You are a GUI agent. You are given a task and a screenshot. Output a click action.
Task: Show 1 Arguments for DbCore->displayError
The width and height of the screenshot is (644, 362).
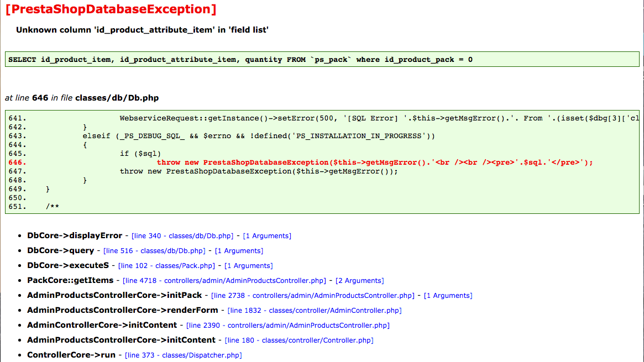point(267,236)
